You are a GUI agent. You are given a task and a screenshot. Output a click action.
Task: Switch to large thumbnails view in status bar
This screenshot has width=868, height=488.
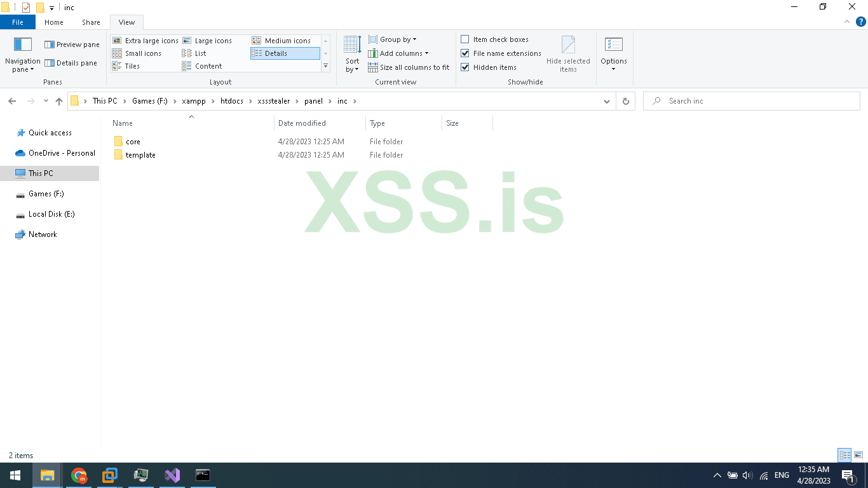(x=858, y=455)
